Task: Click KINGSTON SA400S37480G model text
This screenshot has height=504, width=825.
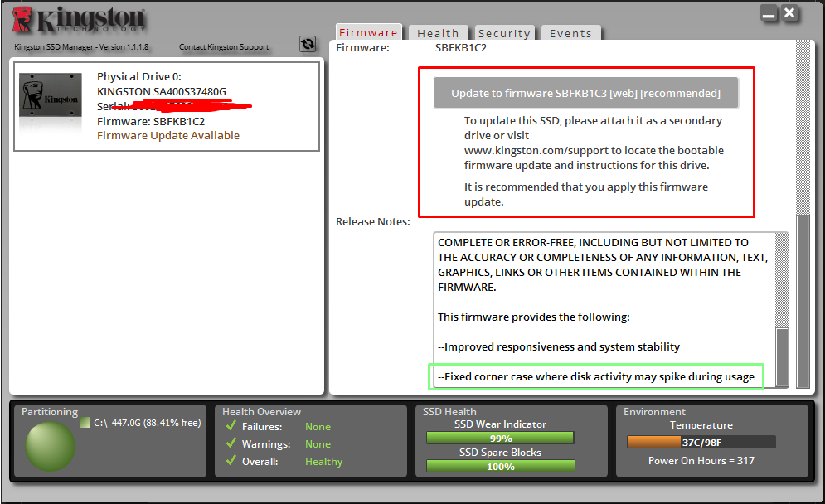Action: coord(162,91)
